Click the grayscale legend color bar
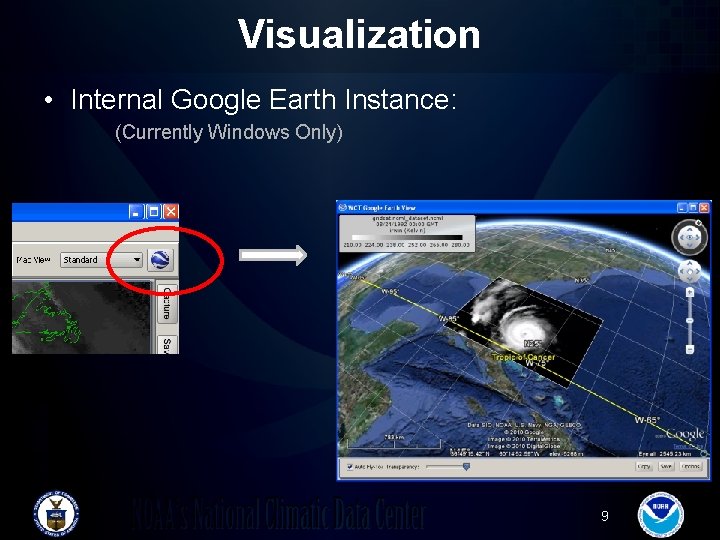 tap(407, 237)
